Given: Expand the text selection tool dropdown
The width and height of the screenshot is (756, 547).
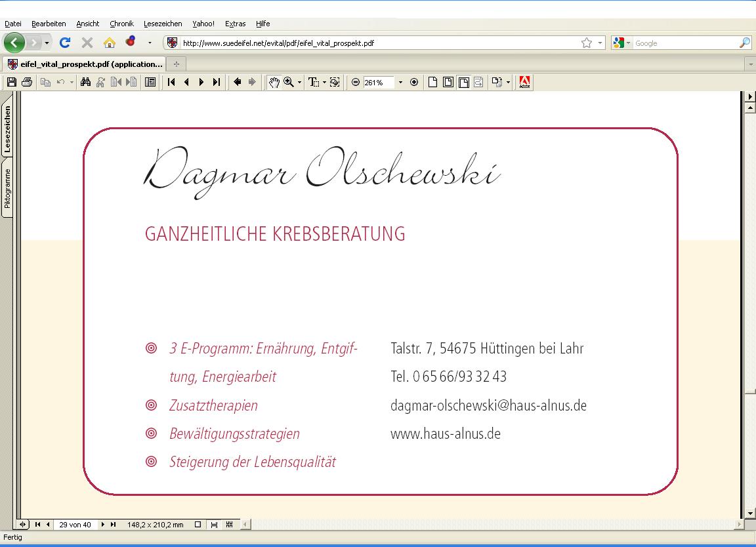Looking at the screenshot, I should 324,82.
